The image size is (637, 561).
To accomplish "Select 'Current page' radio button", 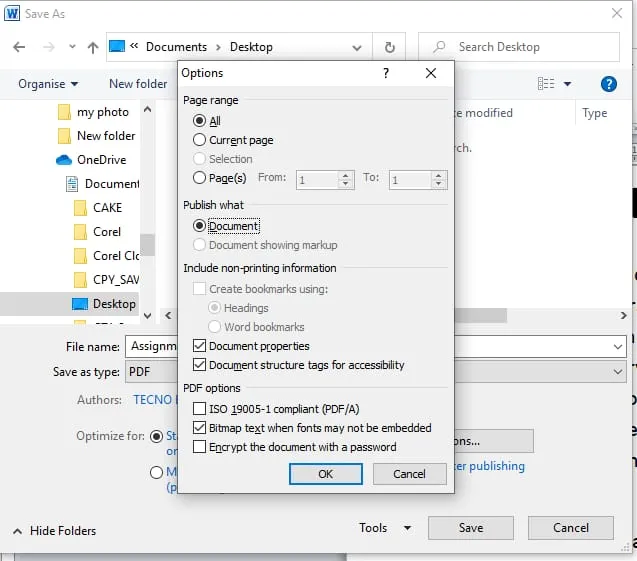I will pyautogui.click(x=199, y=140).
